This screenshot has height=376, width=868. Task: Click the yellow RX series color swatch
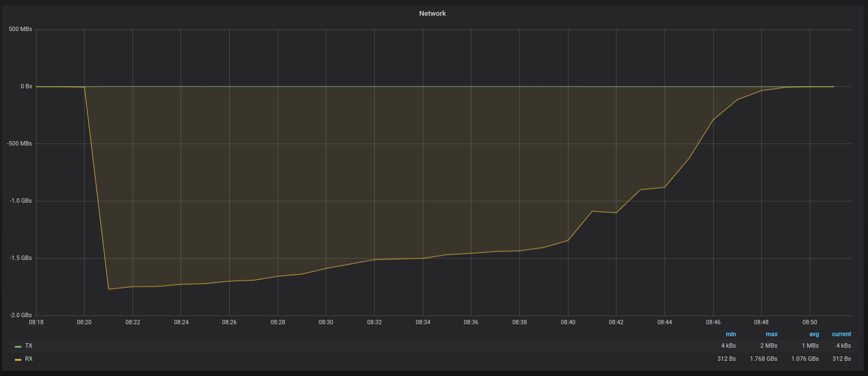pos(18,360)
